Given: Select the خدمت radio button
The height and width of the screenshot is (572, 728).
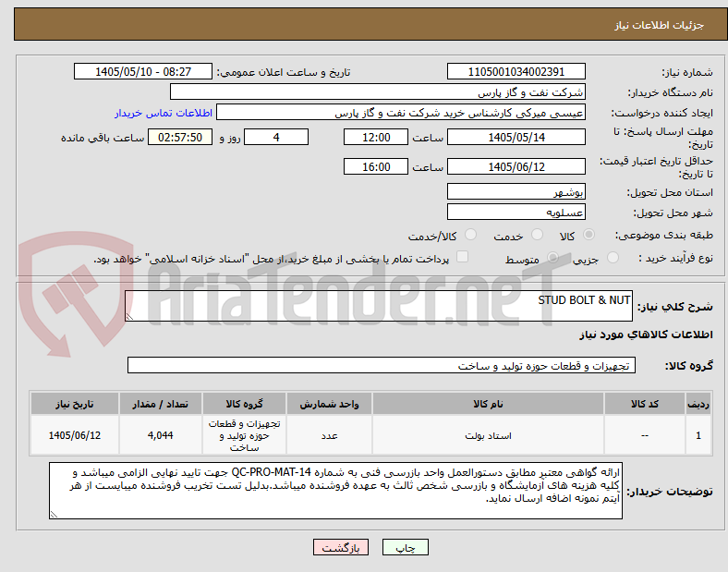Looking at the screenshot, I should tap(537, 235).
